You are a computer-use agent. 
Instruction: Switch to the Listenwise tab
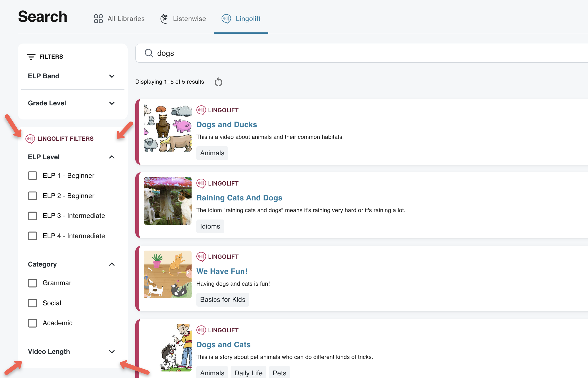(183, 19)
